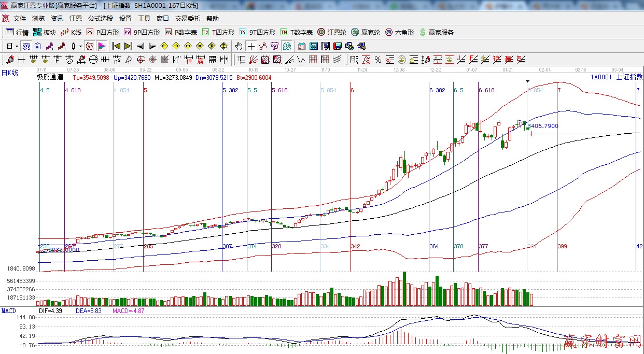
Task: Toggle the crosshair cursor tool
Action: (x=251, y=46)
